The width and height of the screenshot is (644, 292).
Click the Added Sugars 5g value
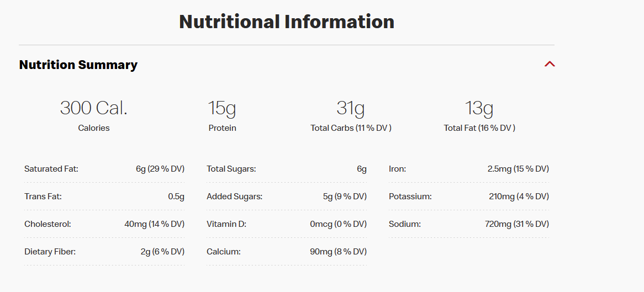[345, 197]
